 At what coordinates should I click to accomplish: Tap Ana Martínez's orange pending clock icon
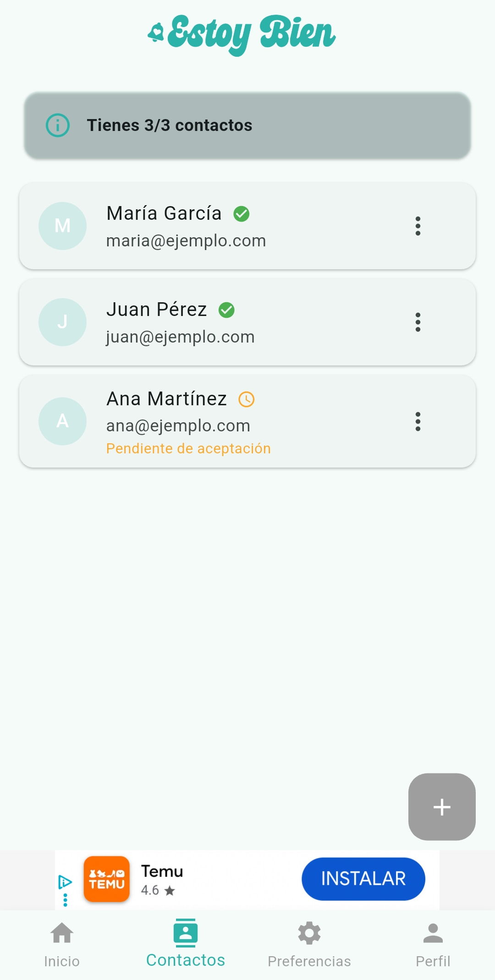247,399
